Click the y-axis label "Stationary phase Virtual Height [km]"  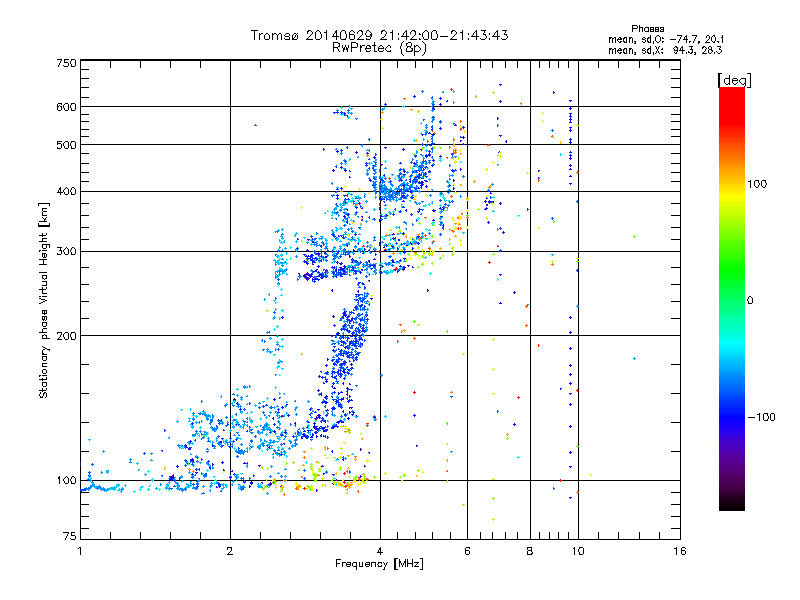coord(43,300)
